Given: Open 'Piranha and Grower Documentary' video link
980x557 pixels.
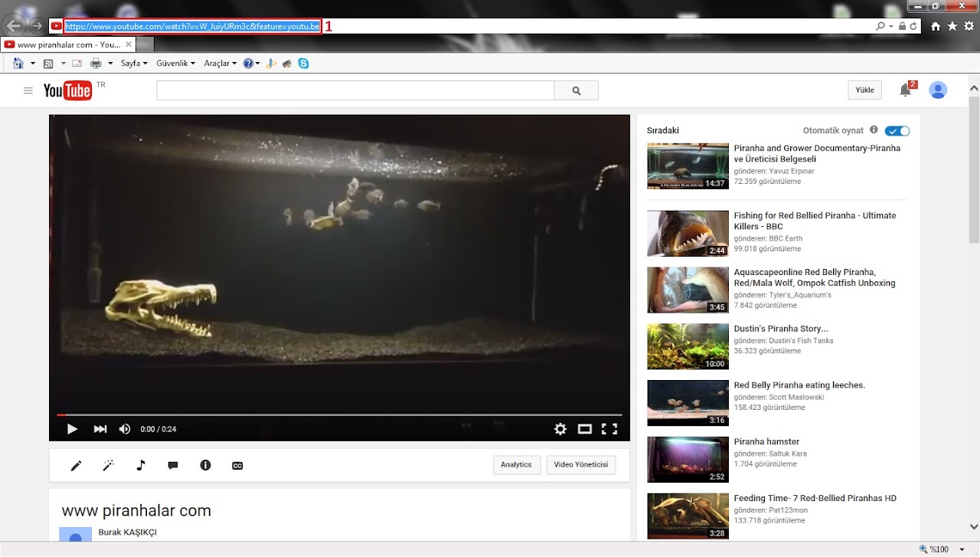Looking at the screenshot, I should coord(817,153).
